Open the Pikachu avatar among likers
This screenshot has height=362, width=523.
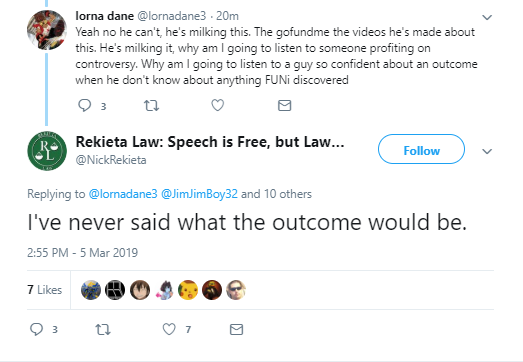(x=188, y=290)
